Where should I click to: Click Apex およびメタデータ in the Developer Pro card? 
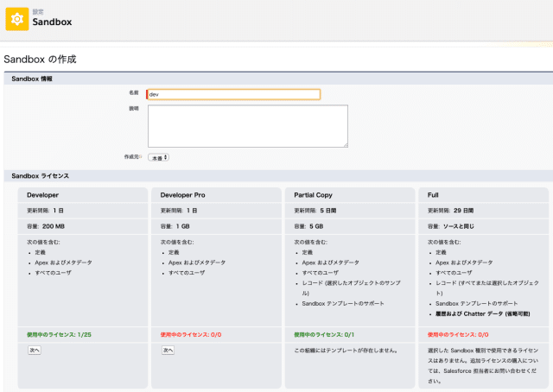point(197,262)
